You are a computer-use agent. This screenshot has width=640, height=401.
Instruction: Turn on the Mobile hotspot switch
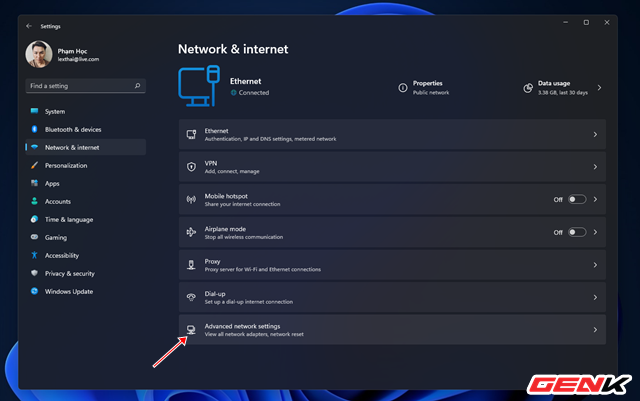[x=577, y=199]
